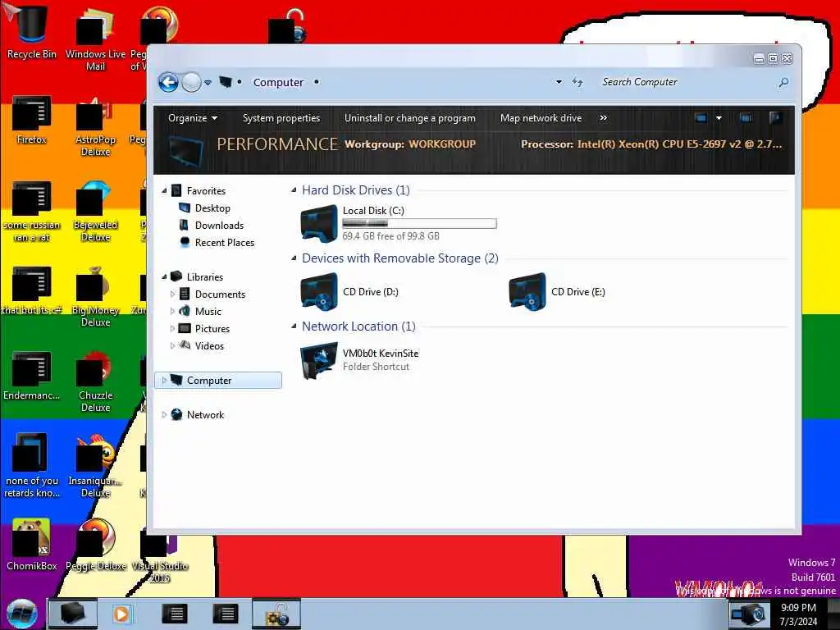This screenshot has height=630, width=840.
Task: Click the first taskbar icon beside Start
Action: [73, 614]
